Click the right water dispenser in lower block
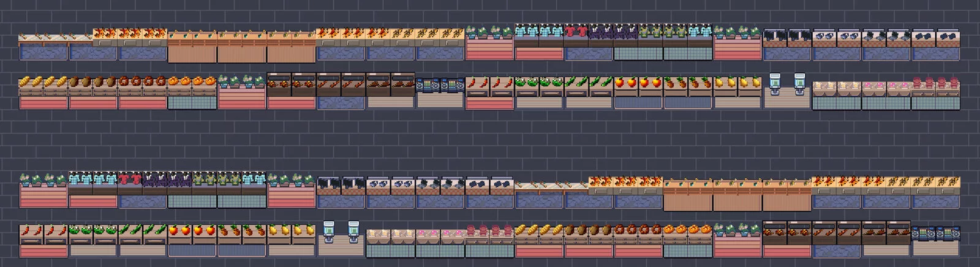This screenshot has height=267, width=980. [354, 233]
